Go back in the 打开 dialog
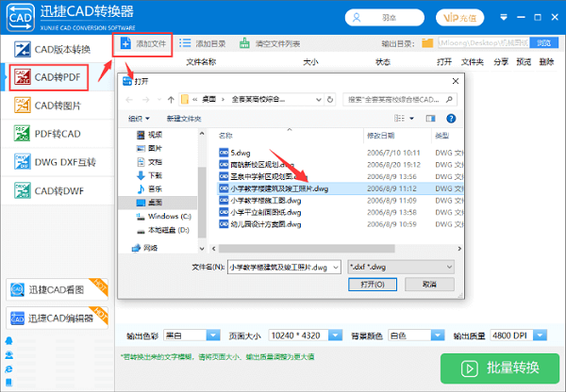Viewport: 566px width, 392px height. (x=129, y=100)
